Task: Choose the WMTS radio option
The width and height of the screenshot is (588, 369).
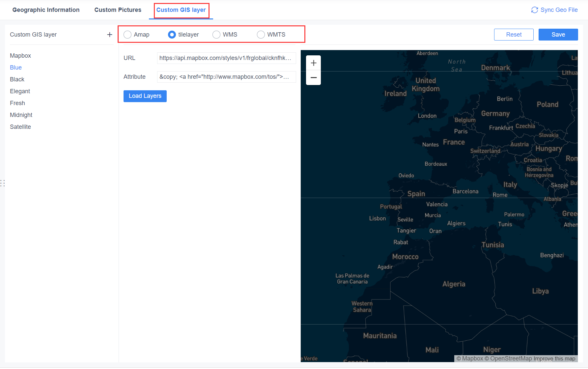Action: click(261, 35)
